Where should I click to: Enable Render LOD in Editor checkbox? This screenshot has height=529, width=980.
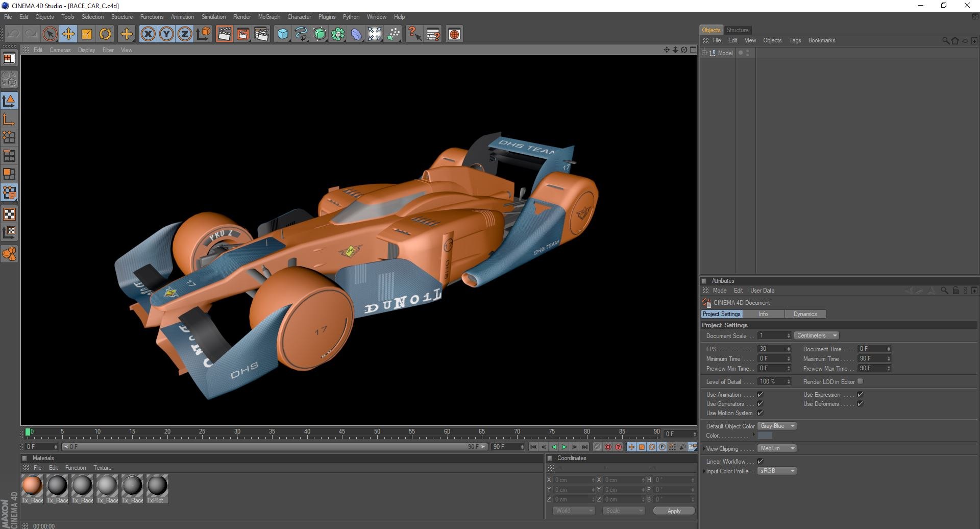pos(860,381)
